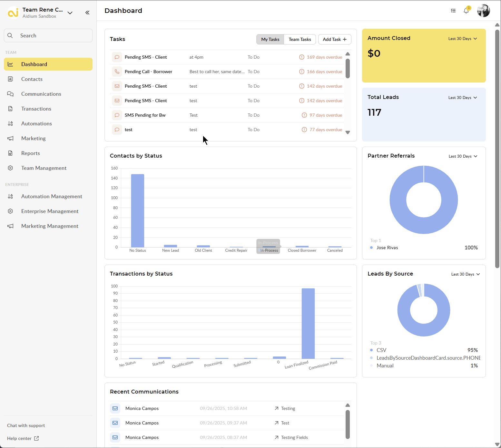
Task: Click envelope icon beside Monica Campos Testing
Action: pyautogui.click(x=115, y=408)
